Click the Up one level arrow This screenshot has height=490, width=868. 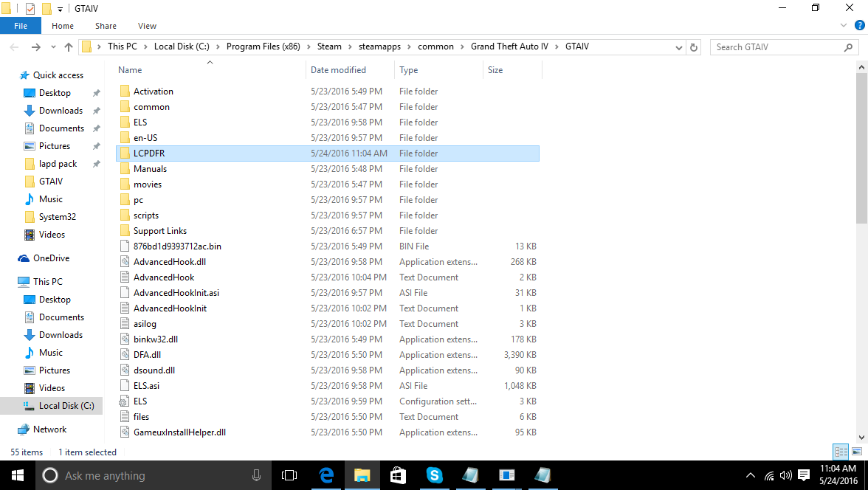click(x=69, y=47)
